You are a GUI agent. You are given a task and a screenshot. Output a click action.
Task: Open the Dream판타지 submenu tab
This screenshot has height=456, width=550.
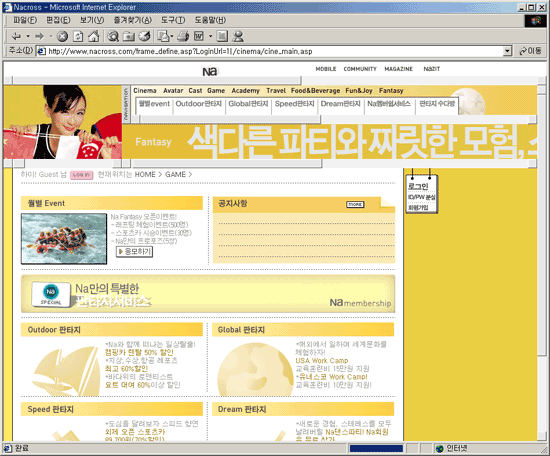340,104
